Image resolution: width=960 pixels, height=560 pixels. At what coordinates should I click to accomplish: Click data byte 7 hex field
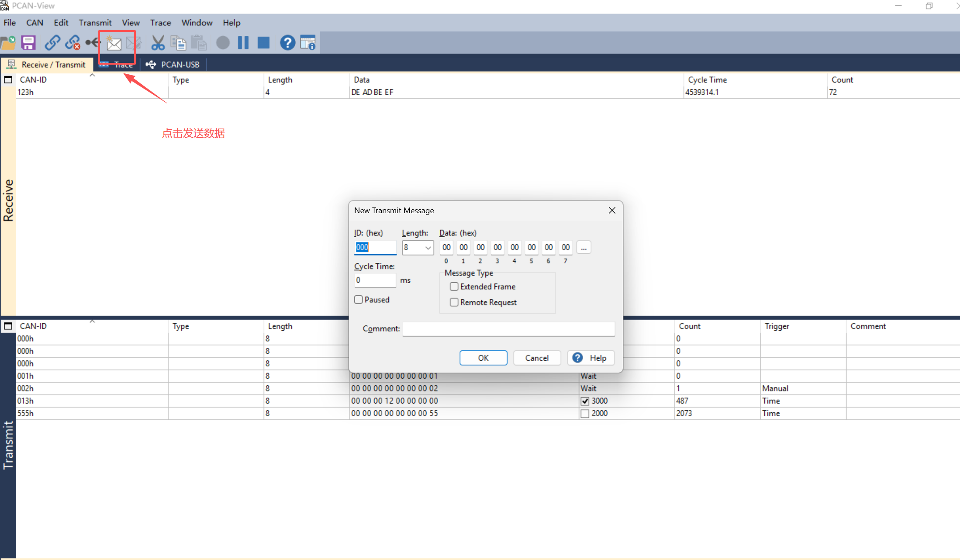566,248
